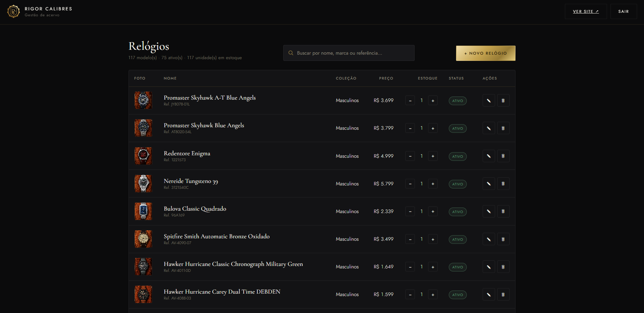The width and height of the screenshot is (644, 313).
Task: Delete the Redentore Enigma watch
Action: 503,156
